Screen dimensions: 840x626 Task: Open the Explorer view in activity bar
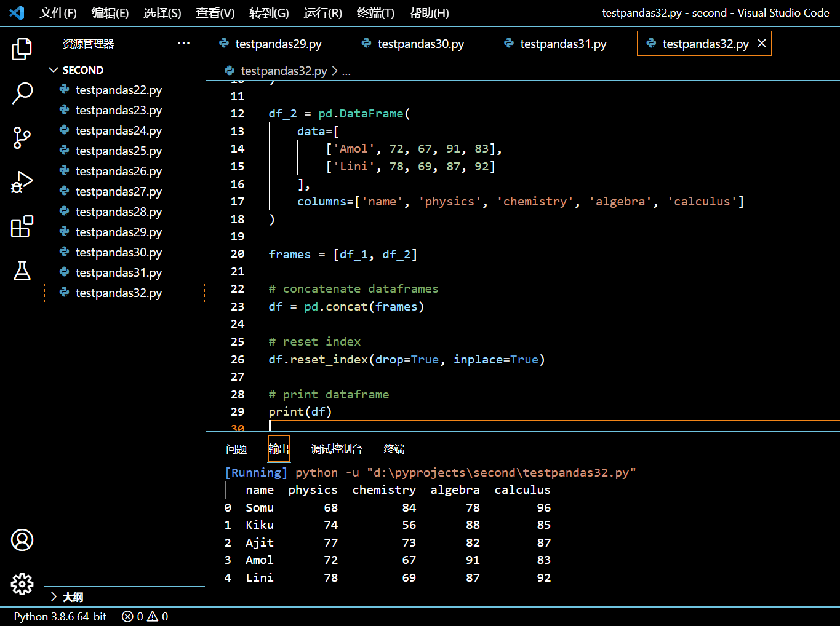pyautogui.click(x=22, y=49)
